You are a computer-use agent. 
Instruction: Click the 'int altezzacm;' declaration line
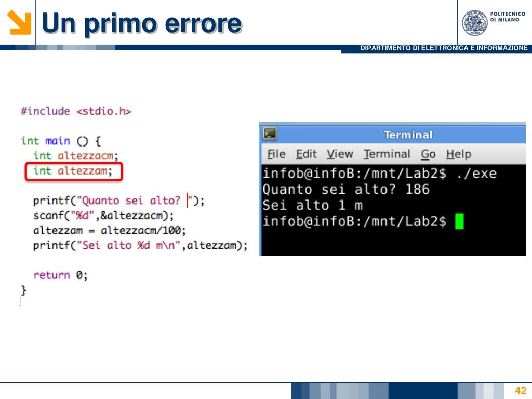tap(76, 156)
